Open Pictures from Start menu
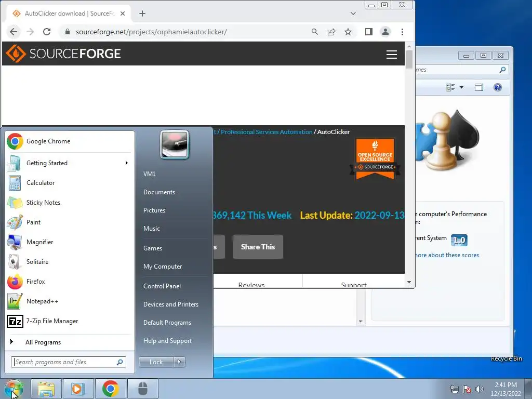Image resolution: width=532 pixels, height=399 pixels. 154,210
